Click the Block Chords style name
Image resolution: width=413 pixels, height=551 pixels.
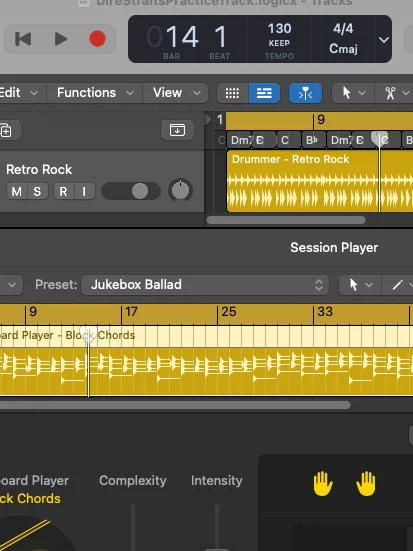click(30, 499)
